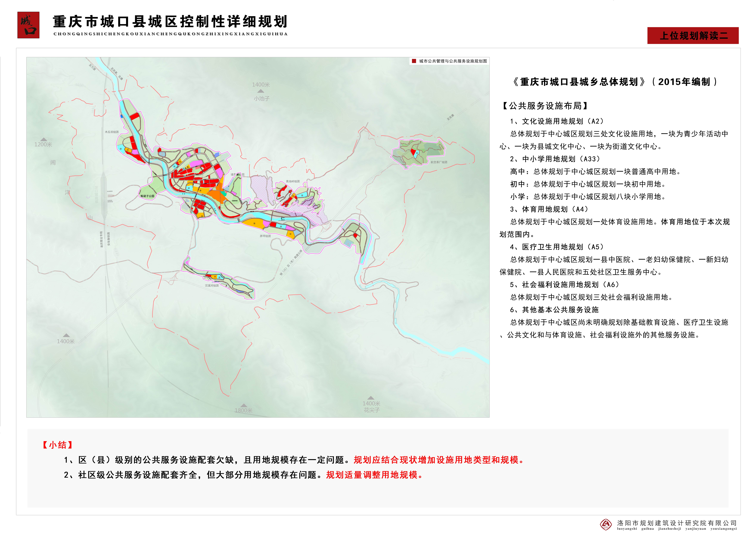Viewport: 756px width, 535px height.
Task: Click the triangle peak marker above 小池子
Action: [x=261, y=91]
